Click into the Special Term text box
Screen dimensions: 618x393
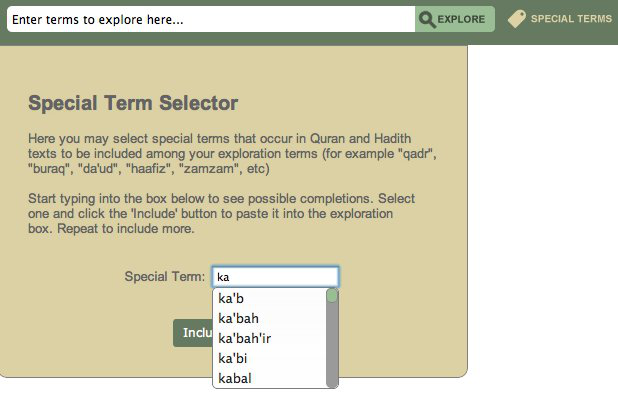click(x=275, y=277)
